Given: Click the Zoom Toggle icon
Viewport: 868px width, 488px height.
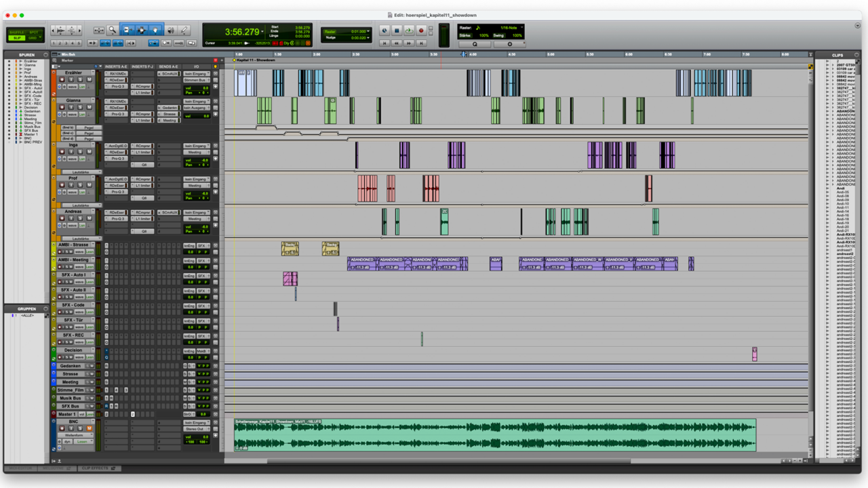Looking at the screenshot, I should pyautogui.click(x=99, y=30).
